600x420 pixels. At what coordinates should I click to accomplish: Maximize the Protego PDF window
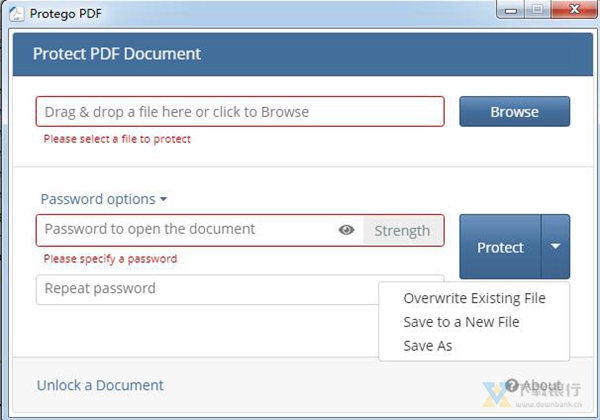[x=540, y=10]
